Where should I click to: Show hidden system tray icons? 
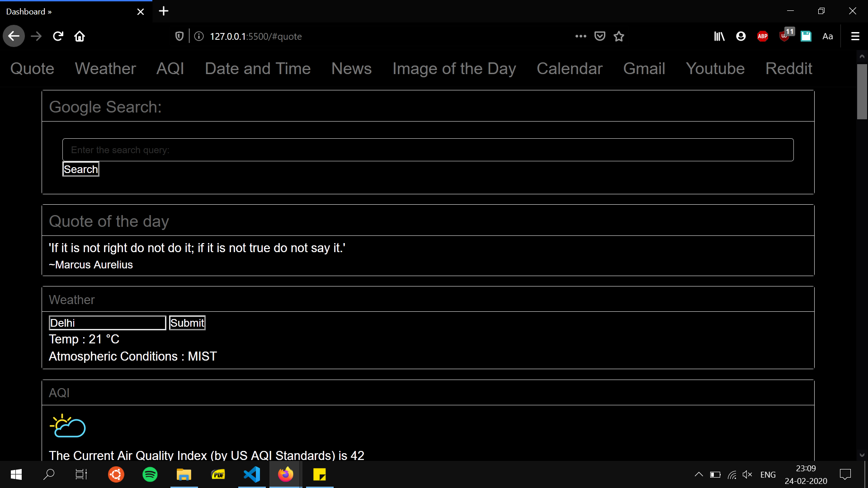click(x=698, y=474)
